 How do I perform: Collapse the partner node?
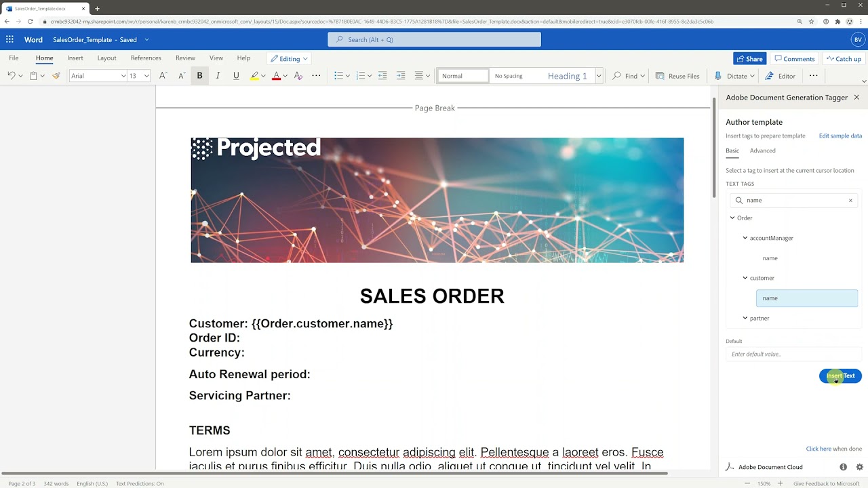[x=745, y=318]
